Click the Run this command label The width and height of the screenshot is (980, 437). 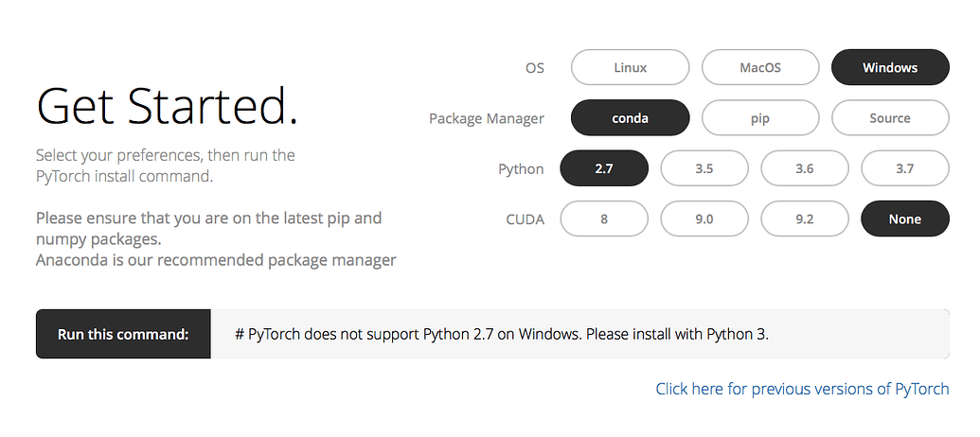click(x=123, y=334)
